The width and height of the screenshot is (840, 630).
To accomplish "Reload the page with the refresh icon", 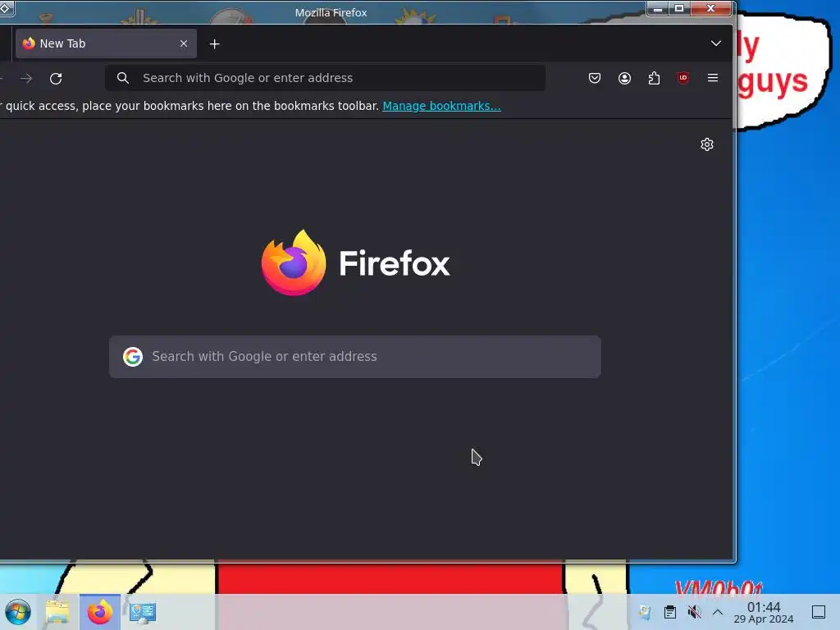I will pos(56,78).
